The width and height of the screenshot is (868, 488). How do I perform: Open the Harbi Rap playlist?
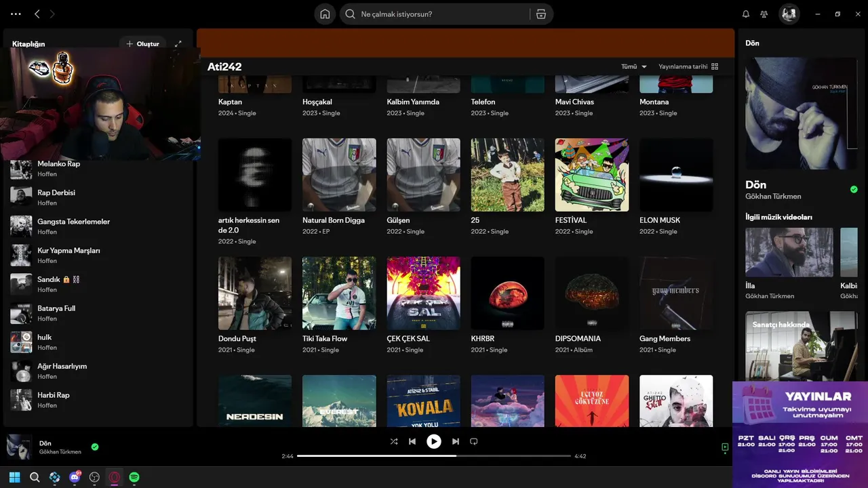(x=99, y=400)
